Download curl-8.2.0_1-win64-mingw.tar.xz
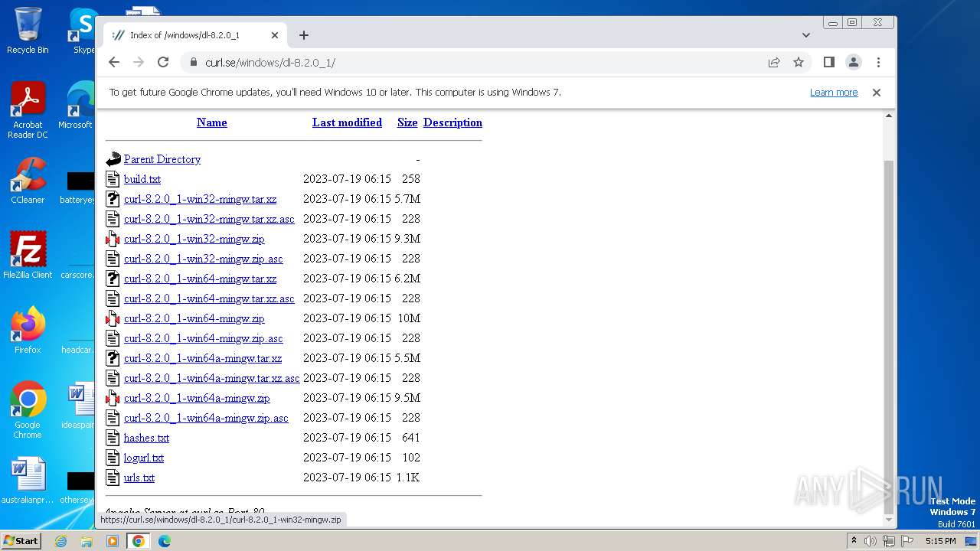 pyautogui.click(x=200, y=279)
